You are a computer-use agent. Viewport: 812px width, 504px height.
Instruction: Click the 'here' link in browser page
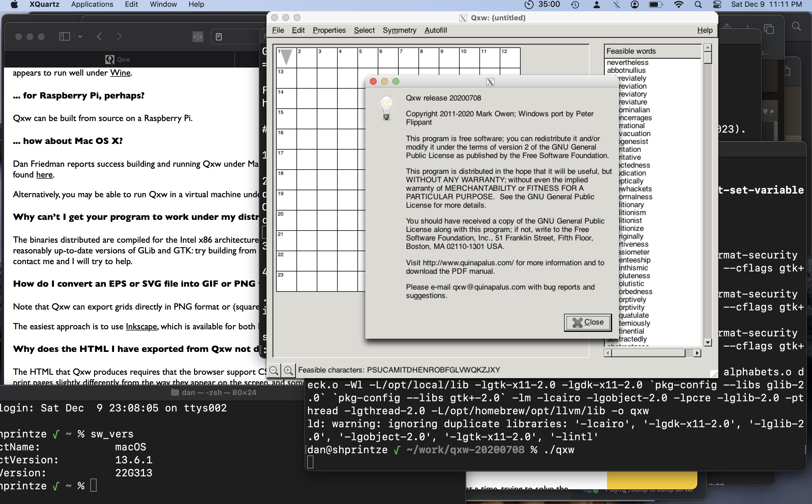point(44,175)
